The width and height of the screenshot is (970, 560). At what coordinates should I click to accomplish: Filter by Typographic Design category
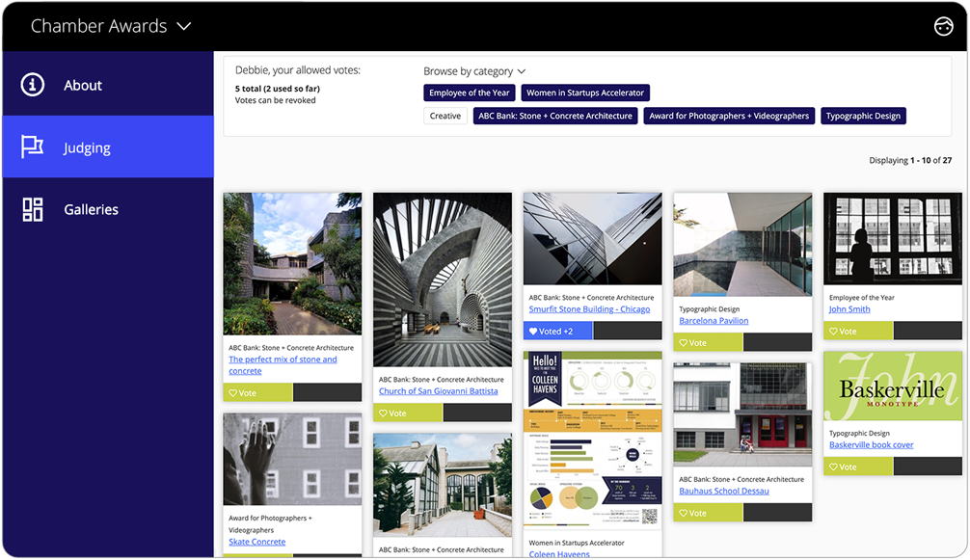pos(863,116)
